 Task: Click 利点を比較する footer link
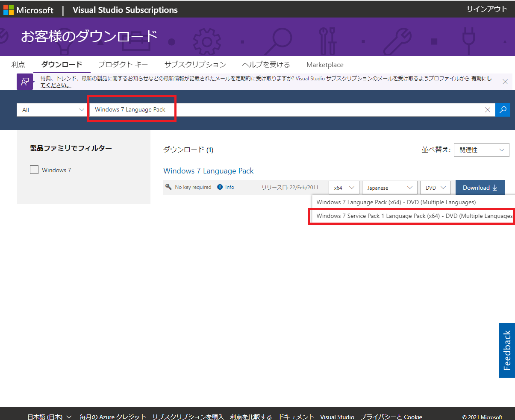tap(251, 417)
